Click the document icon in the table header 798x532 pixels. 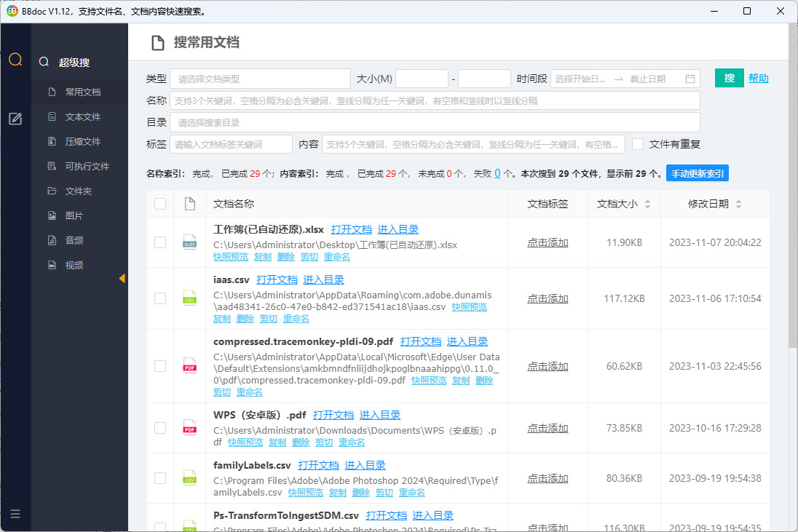[190, 204]
